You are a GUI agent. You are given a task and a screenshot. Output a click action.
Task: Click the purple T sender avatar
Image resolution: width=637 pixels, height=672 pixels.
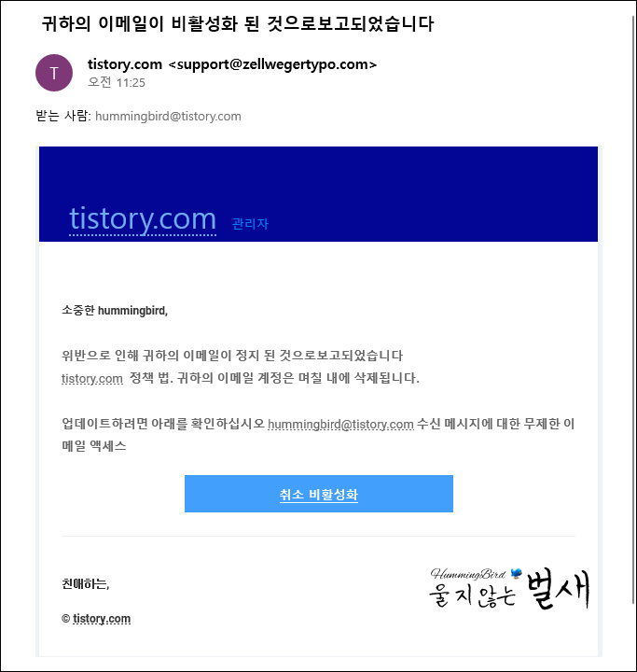coord(54,73)
